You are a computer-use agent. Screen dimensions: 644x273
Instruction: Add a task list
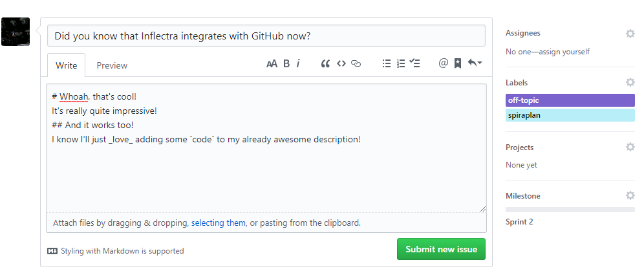[415, 63]
